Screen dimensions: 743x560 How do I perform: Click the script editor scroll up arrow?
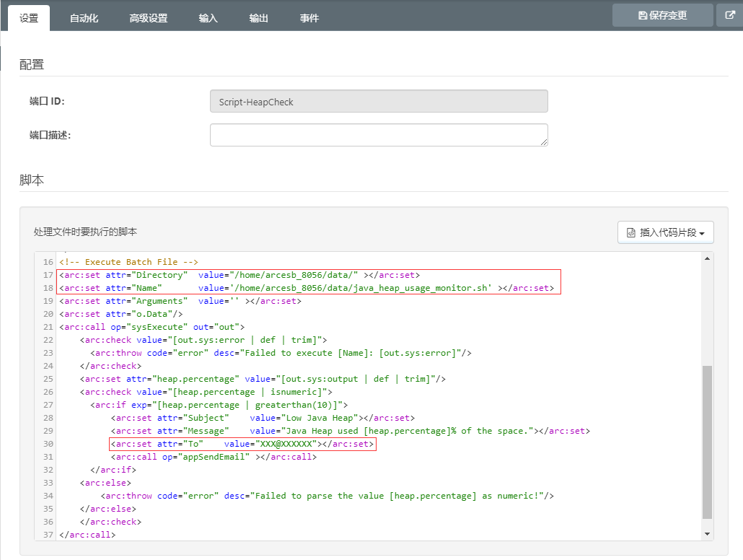(707, 258)
